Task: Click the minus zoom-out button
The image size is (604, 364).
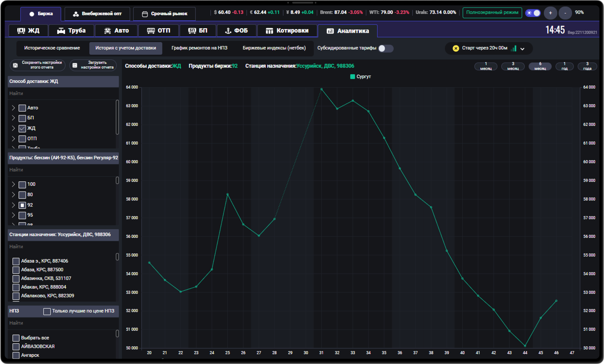Action: 565,13
